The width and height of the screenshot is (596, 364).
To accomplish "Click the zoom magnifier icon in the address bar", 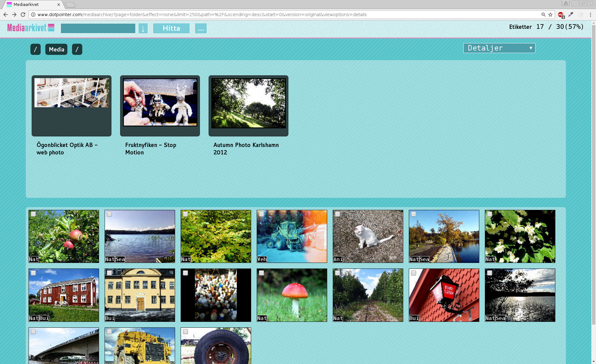I will click(543, 15).
